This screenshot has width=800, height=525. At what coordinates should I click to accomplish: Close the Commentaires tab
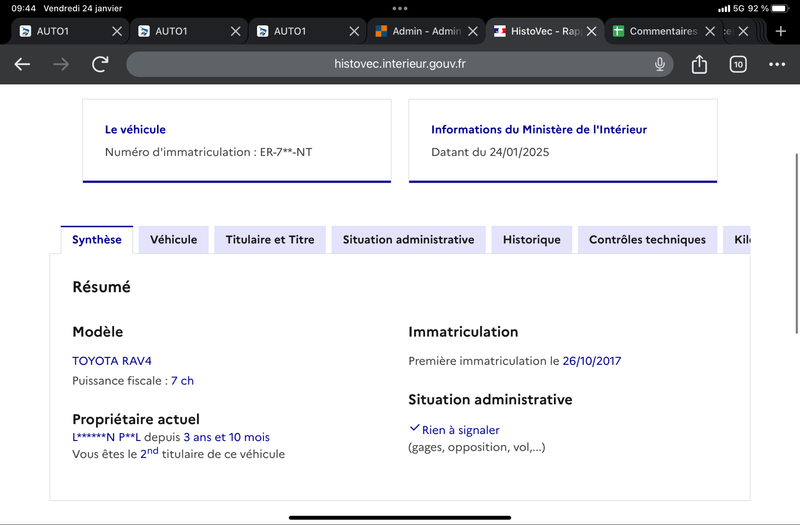pyautogui.click(x=710, y=31)
